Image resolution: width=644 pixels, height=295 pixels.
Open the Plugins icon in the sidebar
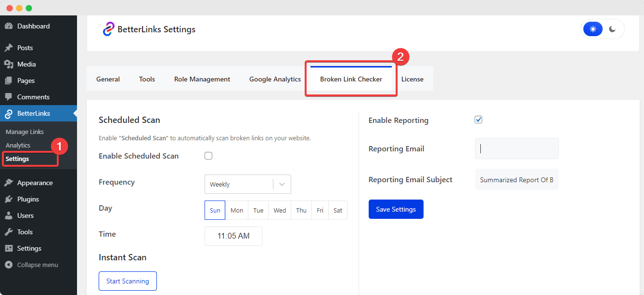(x=10, y=199)
